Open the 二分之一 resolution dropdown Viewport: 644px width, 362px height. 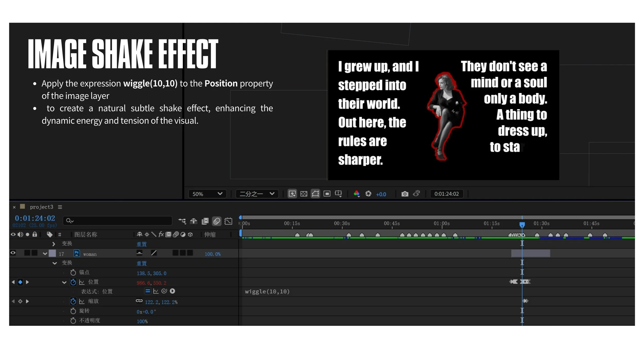(x=257, y=194)
